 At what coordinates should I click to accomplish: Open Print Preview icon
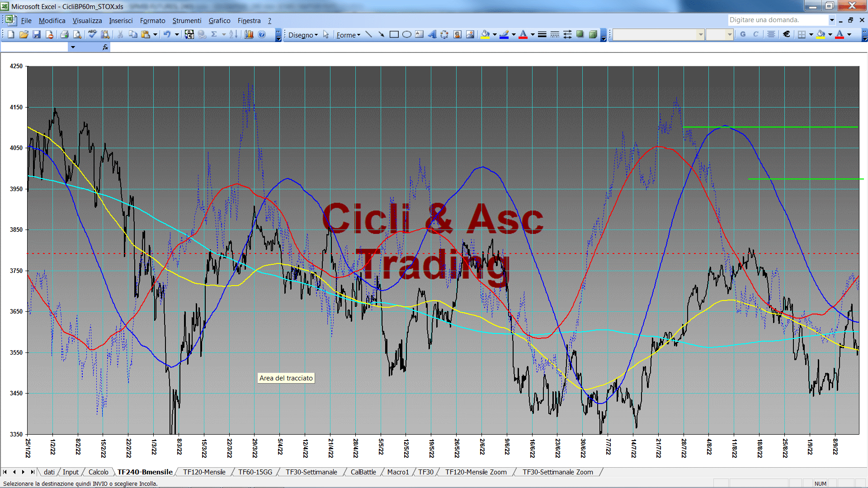(x=77, y=34)
